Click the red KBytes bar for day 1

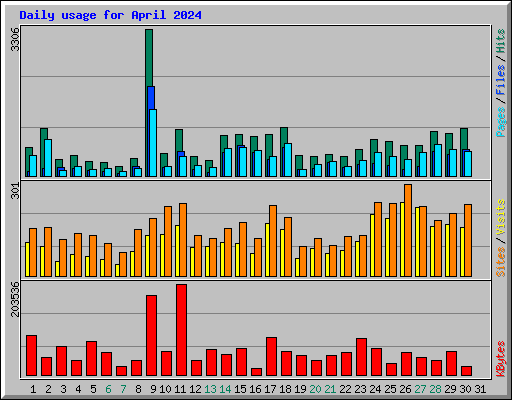[x=31, y=356]
